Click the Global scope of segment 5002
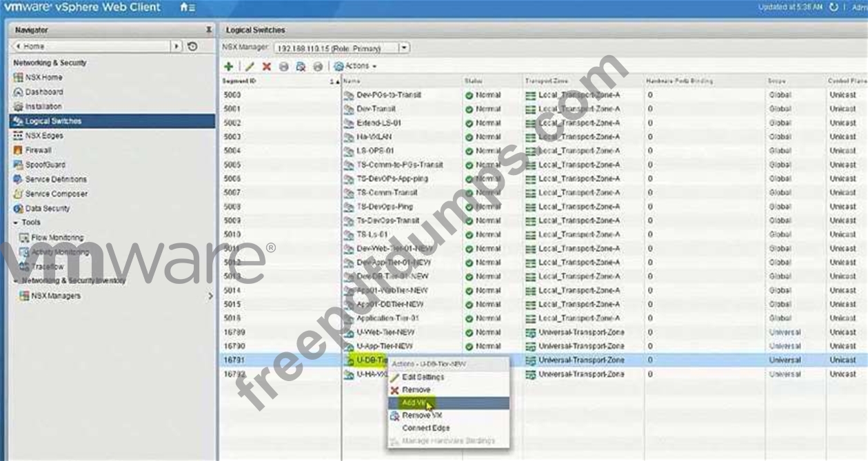The height and width of the screenshot is (461, 868). (780, 123)
